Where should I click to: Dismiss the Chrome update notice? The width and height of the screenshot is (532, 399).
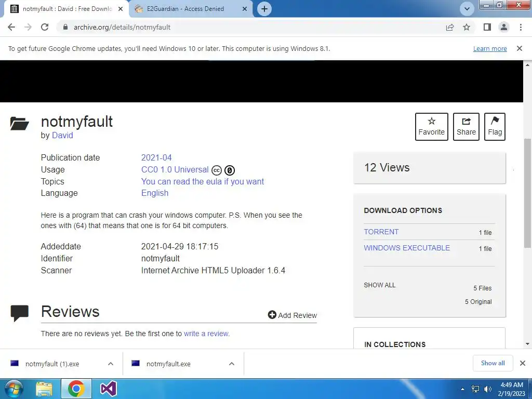point(520,48)
